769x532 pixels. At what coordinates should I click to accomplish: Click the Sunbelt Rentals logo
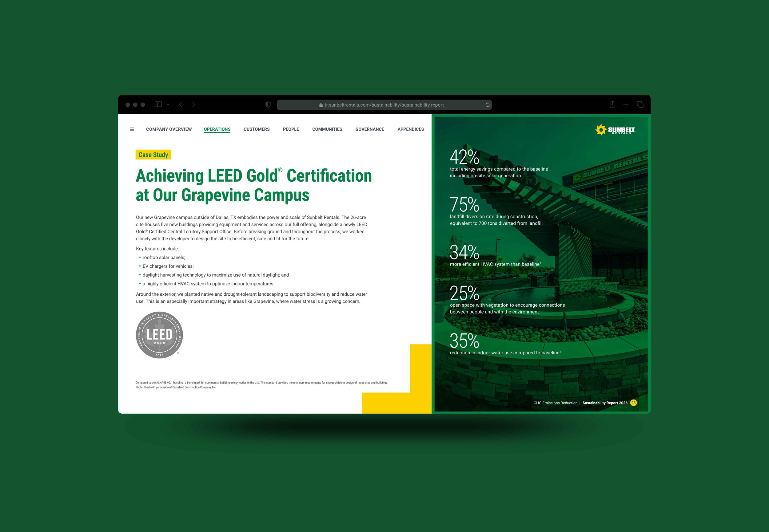615,130
